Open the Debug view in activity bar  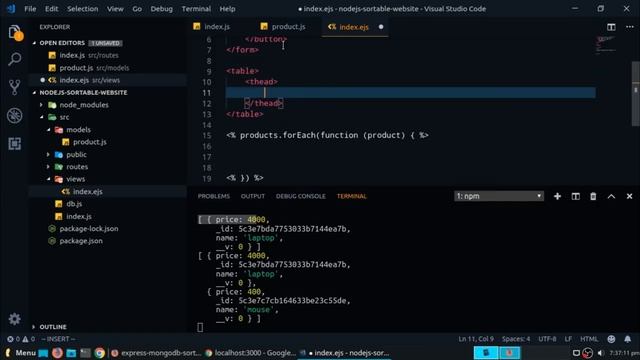tap(15, 116)
